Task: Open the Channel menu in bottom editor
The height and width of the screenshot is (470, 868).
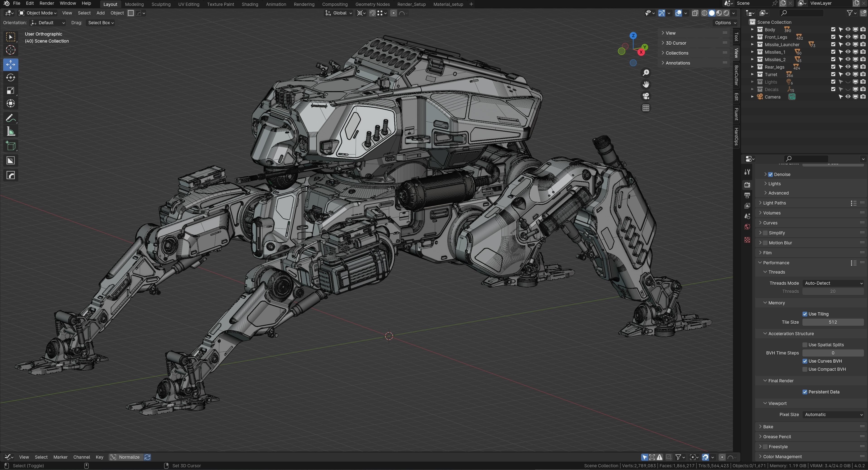Action: click(82, 457)
